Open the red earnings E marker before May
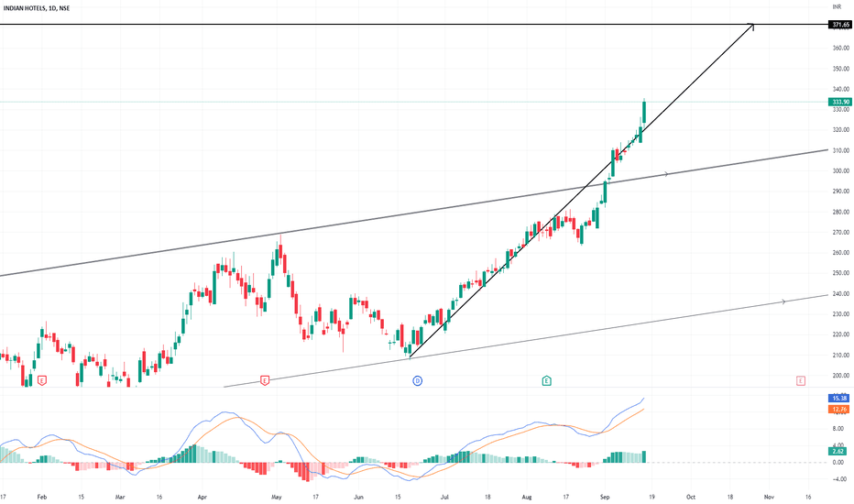This screenshot has width=854, height=504. pos(265,380)
